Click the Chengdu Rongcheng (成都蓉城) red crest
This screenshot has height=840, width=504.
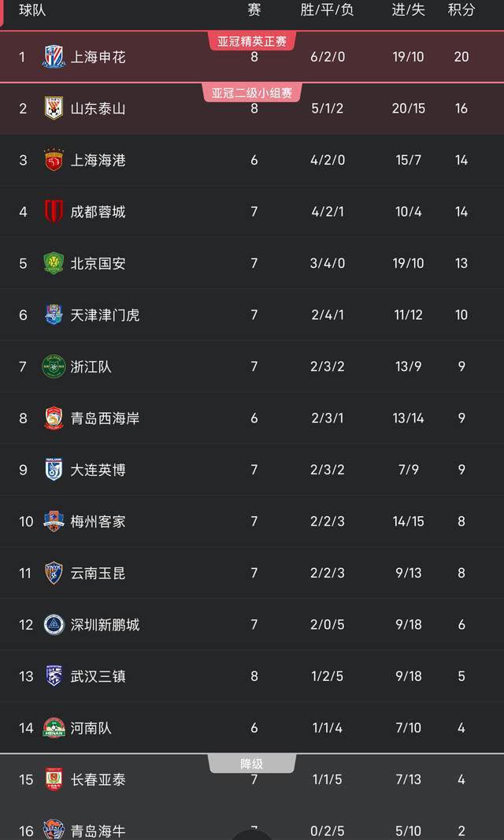[54, 211]
